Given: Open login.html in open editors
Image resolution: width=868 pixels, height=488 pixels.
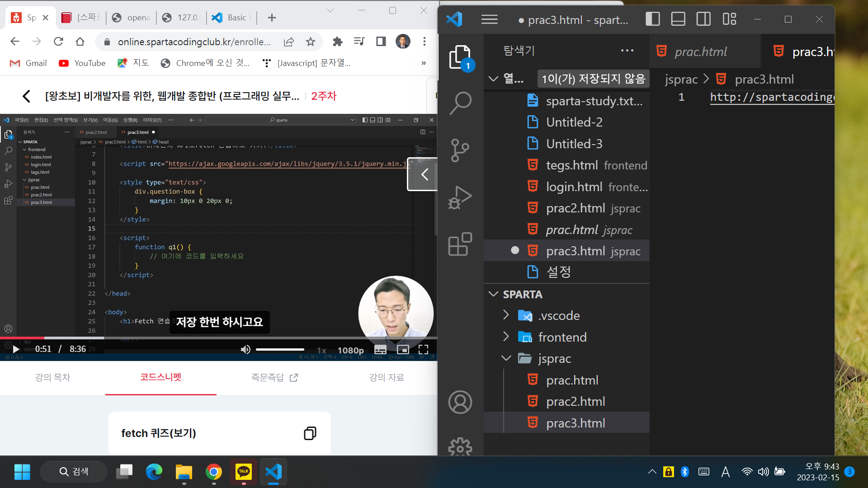Looking at the screenshot, I should 566,187.
